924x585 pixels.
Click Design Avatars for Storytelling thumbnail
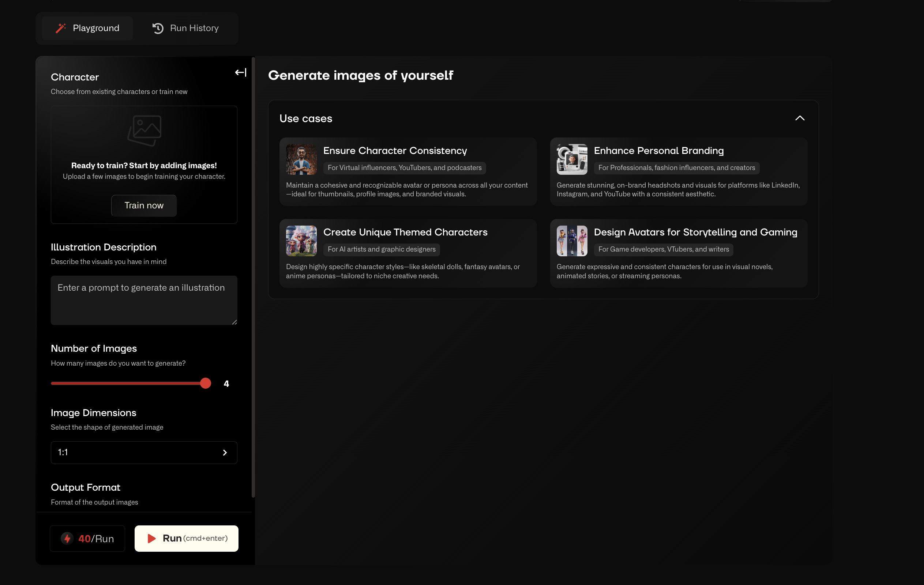pos(572,241)
